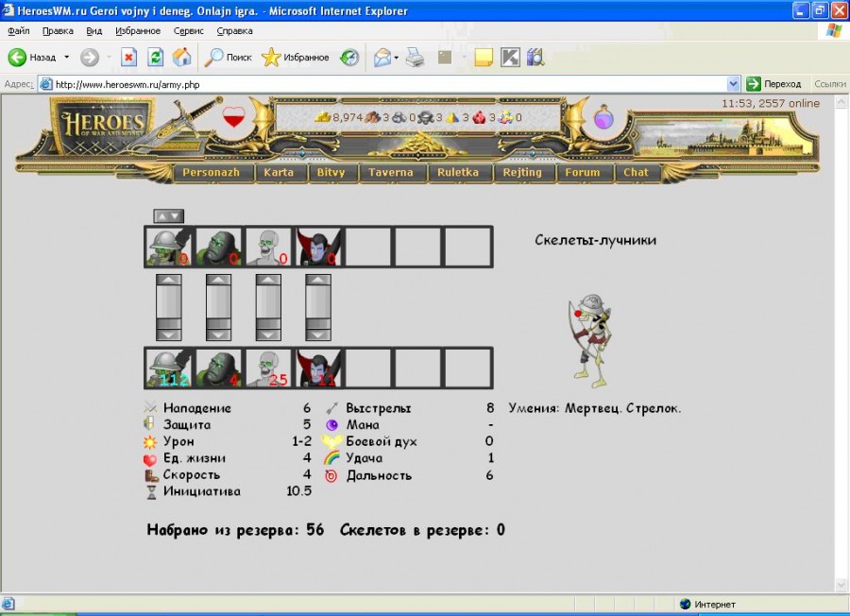850x616 pixels.
Task: Select skeleton archer in top army row
Action: pyautogui.click(x=169, y=247)
